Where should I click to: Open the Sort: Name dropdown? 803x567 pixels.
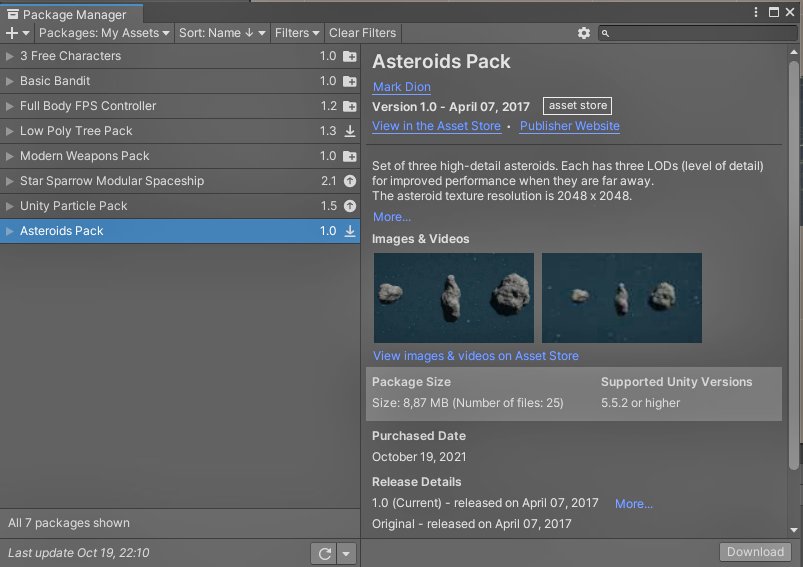(222, 33)
